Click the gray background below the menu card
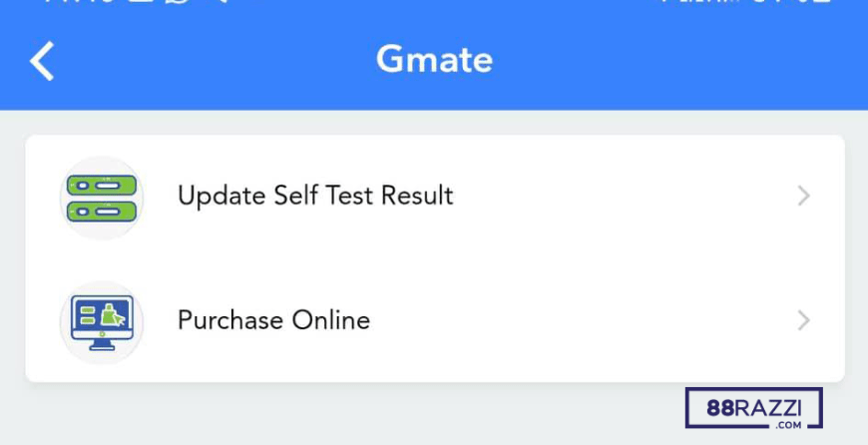This screenshot has height=445, width=868. click(x=332, y=414)
